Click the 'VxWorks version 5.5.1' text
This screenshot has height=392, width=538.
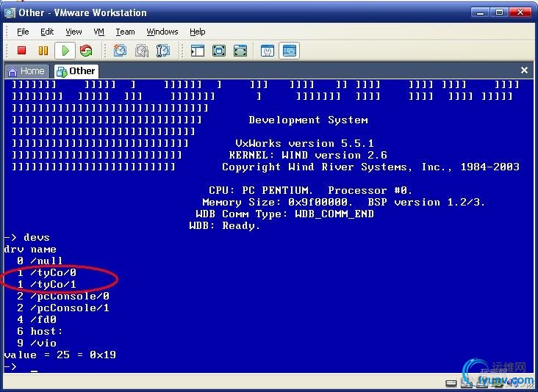coord(304,144)
